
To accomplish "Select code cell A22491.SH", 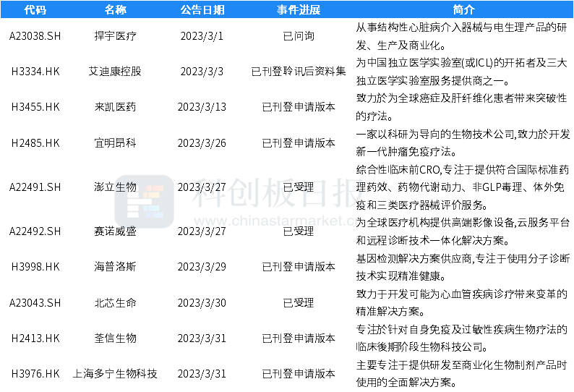I will [35, 187].
